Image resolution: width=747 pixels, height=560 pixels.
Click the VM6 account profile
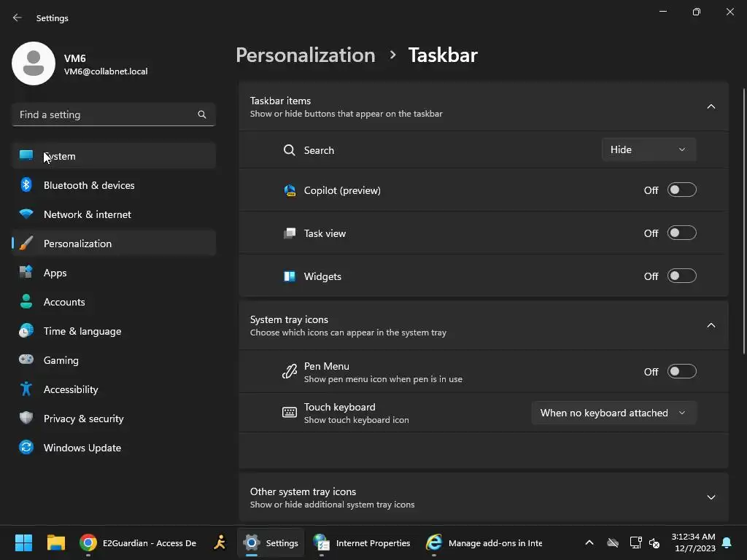coord(80,64)
